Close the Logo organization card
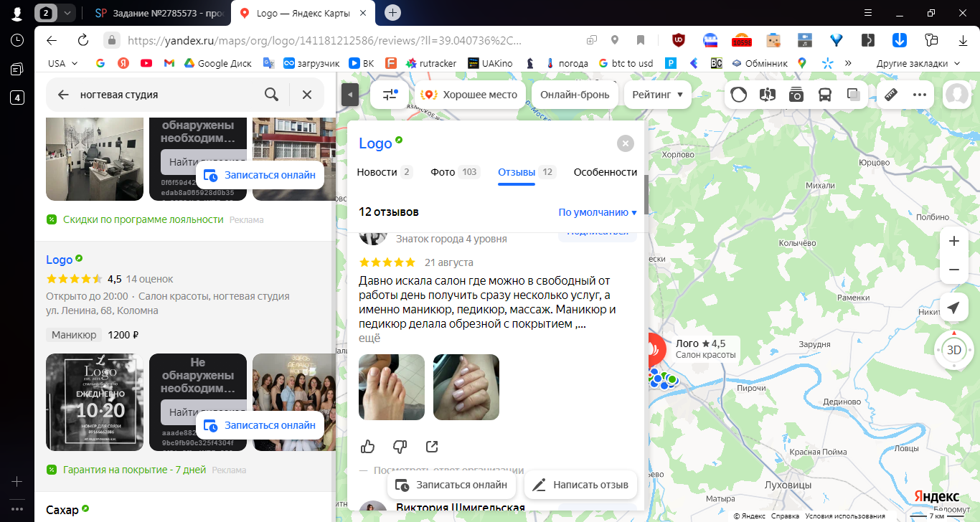This screenshot has width=980, height=522. 626,143
